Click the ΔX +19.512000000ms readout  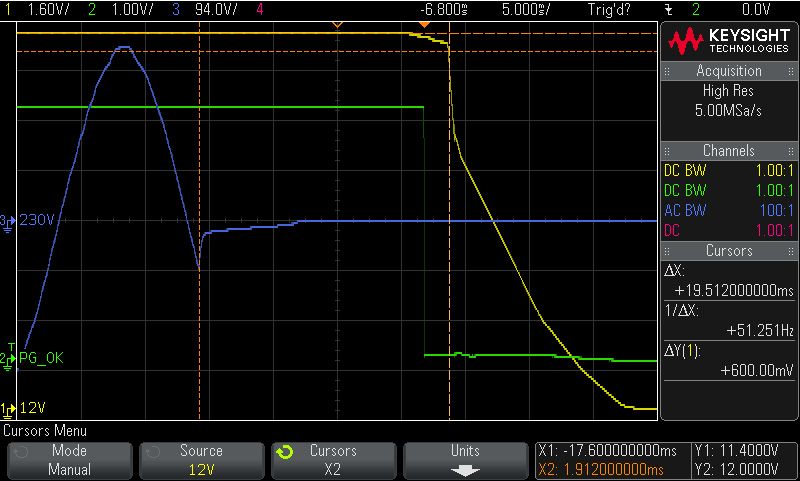[728, 281]
